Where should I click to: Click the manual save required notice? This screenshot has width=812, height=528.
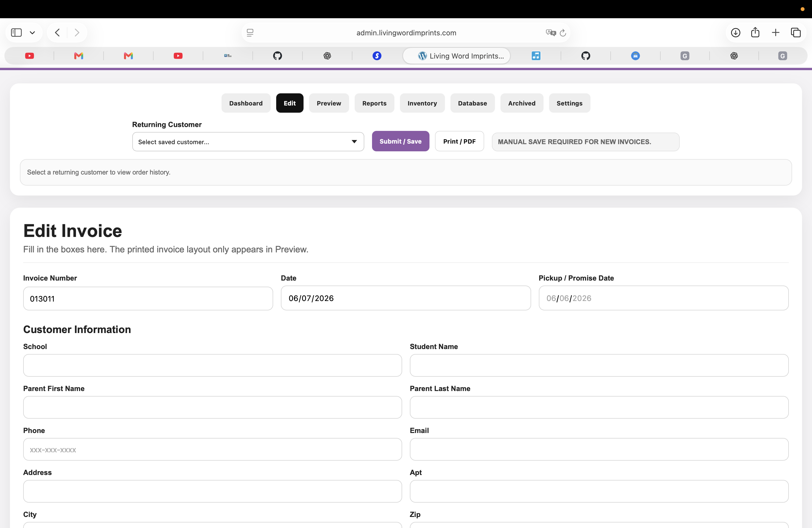point(586,142)
